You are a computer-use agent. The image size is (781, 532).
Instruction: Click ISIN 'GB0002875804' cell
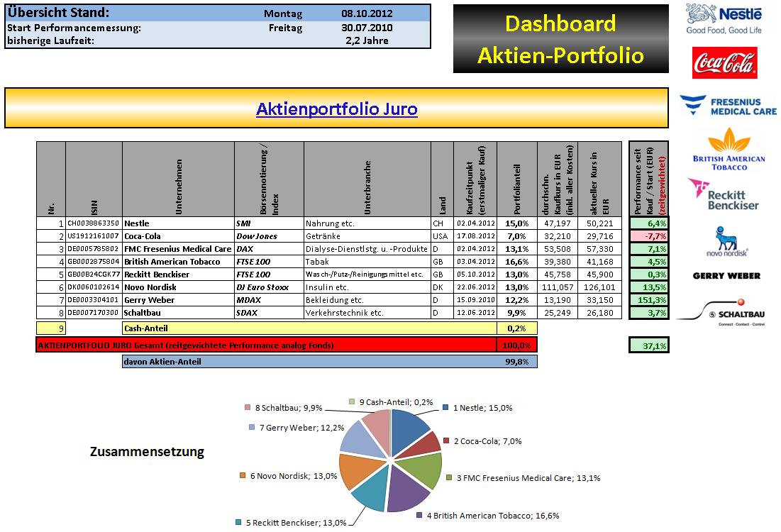94,262
